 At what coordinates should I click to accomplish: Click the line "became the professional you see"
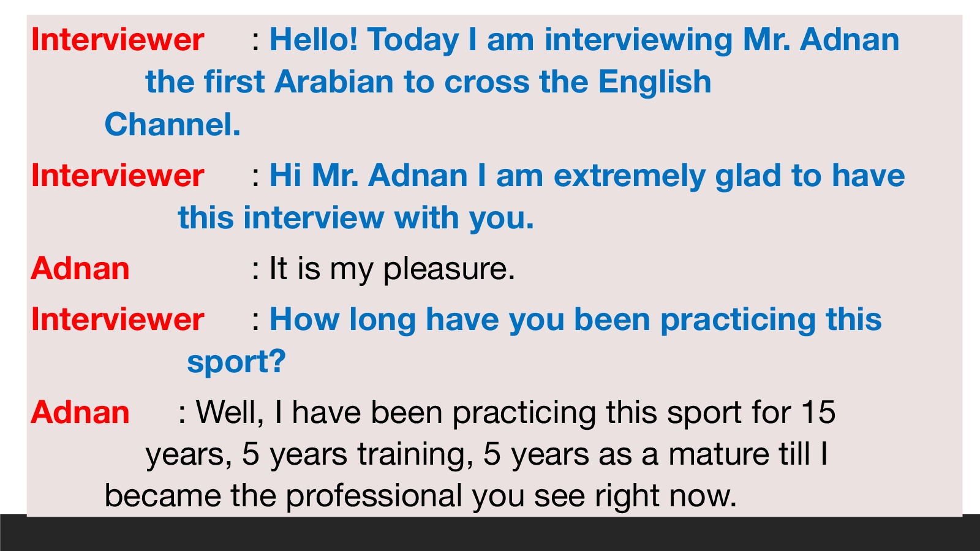(x=420, y=497)
